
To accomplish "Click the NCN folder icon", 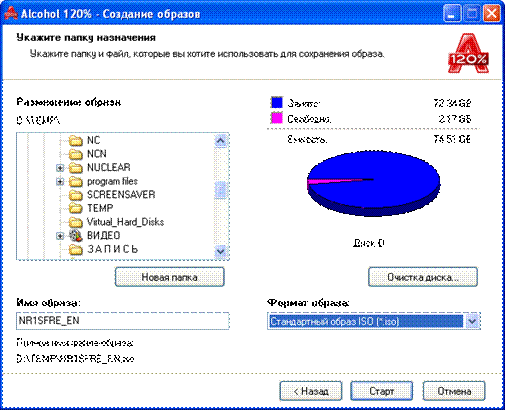I will tap(76, 154).
